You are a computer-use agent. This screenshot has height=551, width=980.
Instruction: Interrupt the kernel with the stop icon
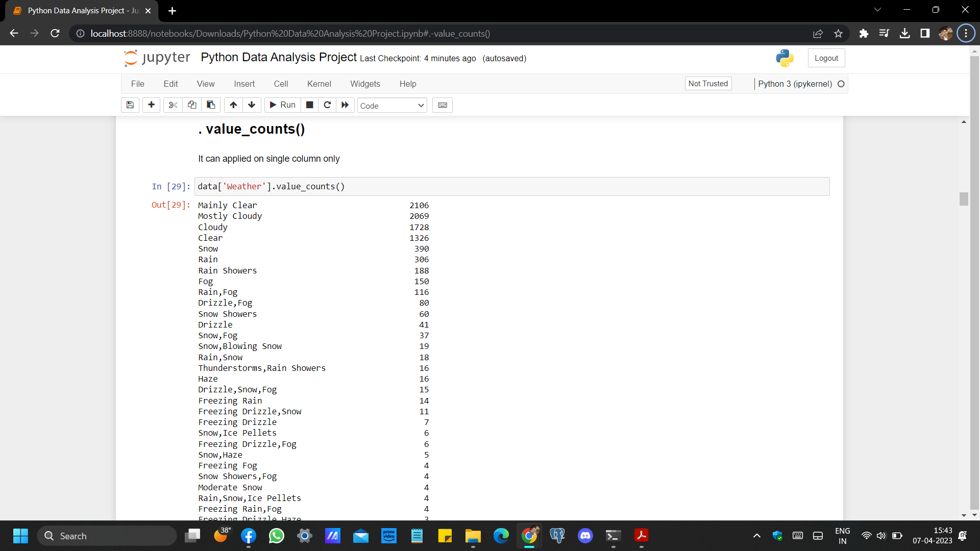click(309, 105)
